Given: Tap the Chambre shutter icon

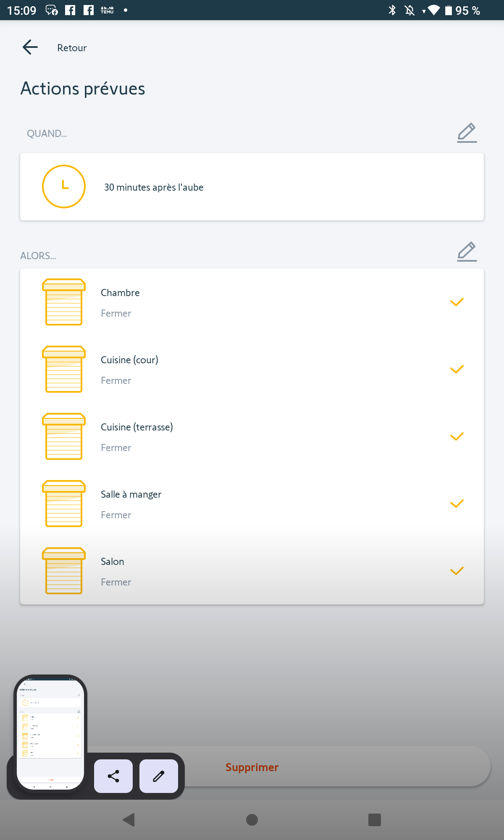Looking at the screenshot, I should tap(64, 302).
